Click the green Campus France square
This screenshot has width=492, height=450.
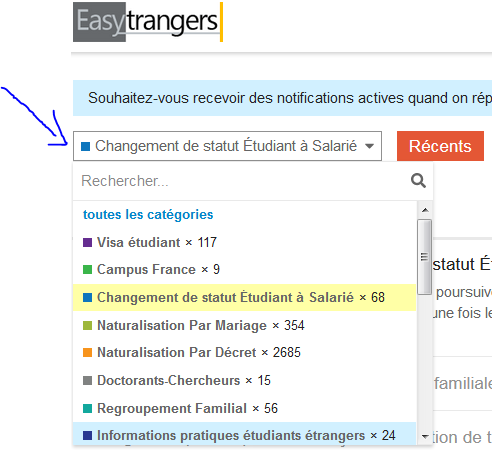coord(87,269)
